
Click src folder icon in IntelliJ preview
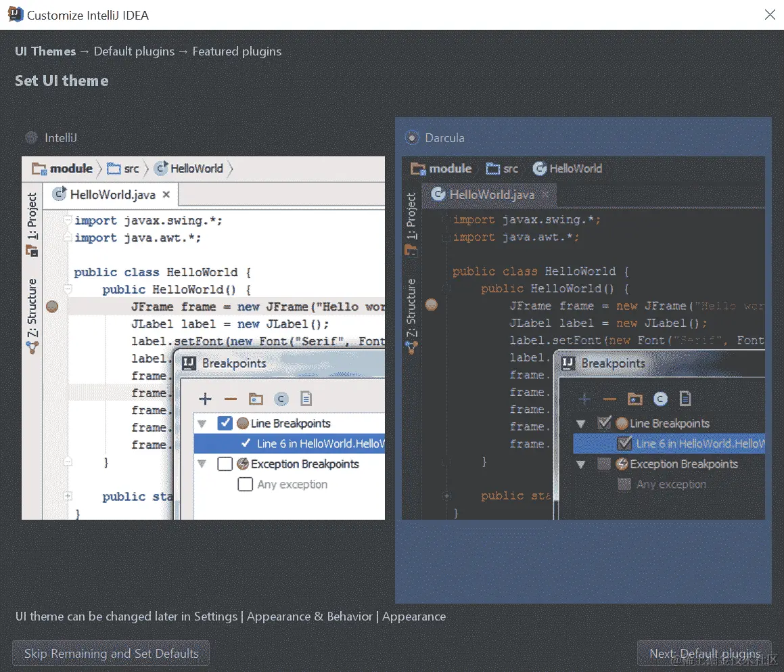coord(114,169)
